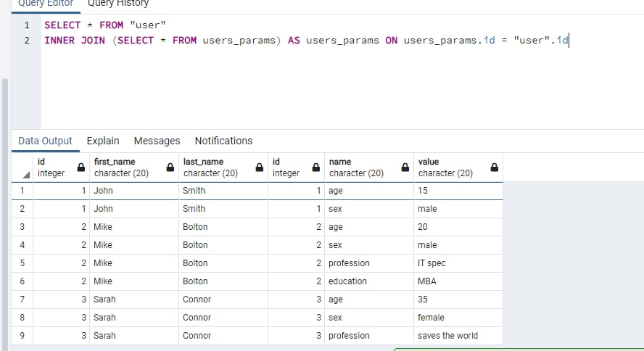Click the lock icon on value column

(495, 167)
